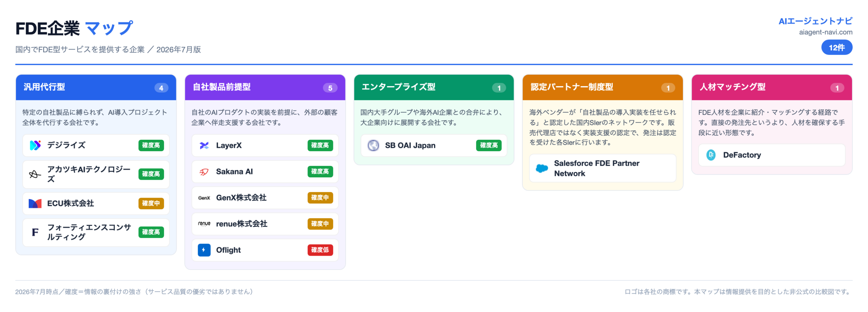
Task: Click the アカツキAIテクノロジーズ logo icon
Action: pos(35,174)
